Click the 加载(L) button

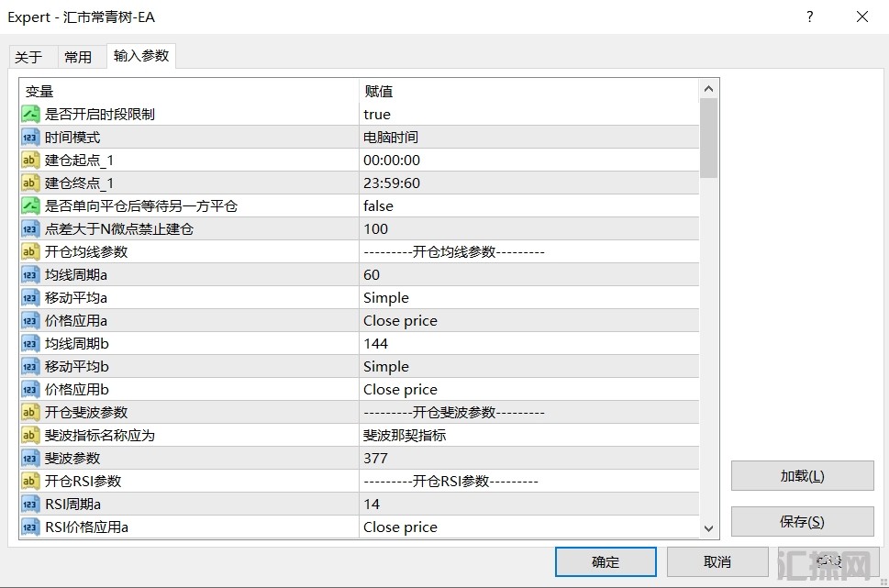coord(802,476)
